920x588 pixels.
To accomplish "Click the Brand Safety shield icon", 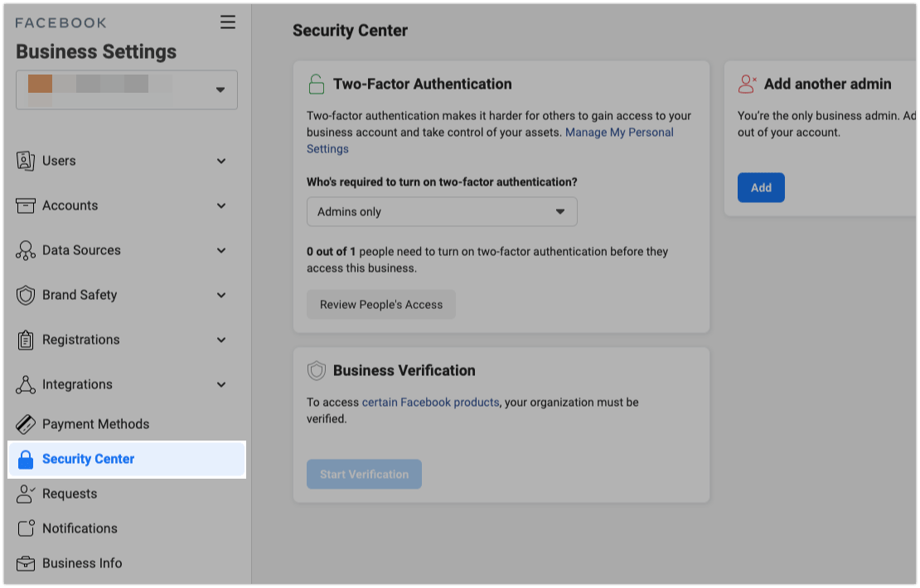I will coord(25,295).
